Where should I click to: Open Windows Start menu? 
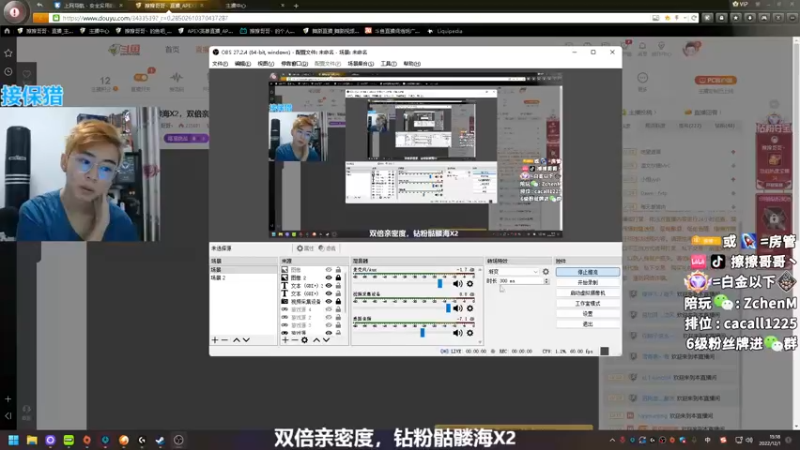pyautogui.click(x=13, y=440)
